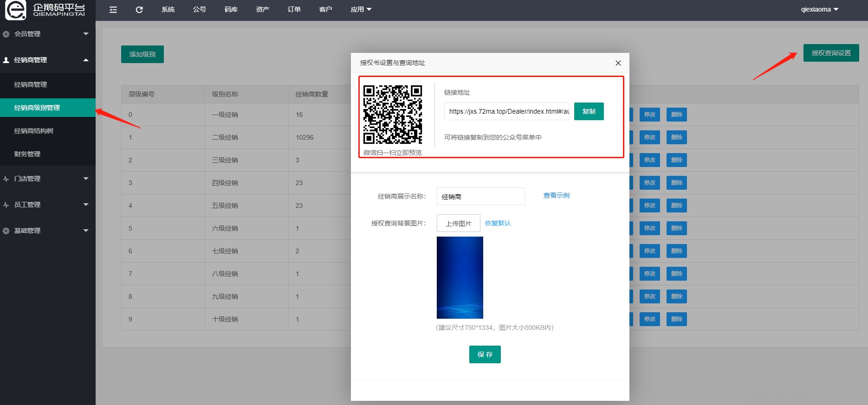Focus the 链接地址 URL input field
The image size is (868, 405).
(x=507, y=111)
